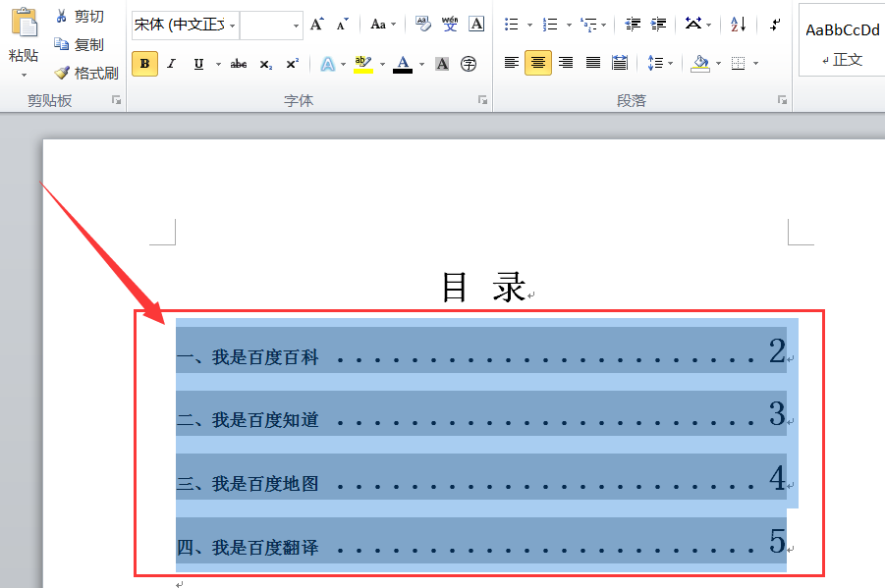The image size is (885, 588).
Task: Select the 正文 style thumbnail
Action: coord(842,39)
